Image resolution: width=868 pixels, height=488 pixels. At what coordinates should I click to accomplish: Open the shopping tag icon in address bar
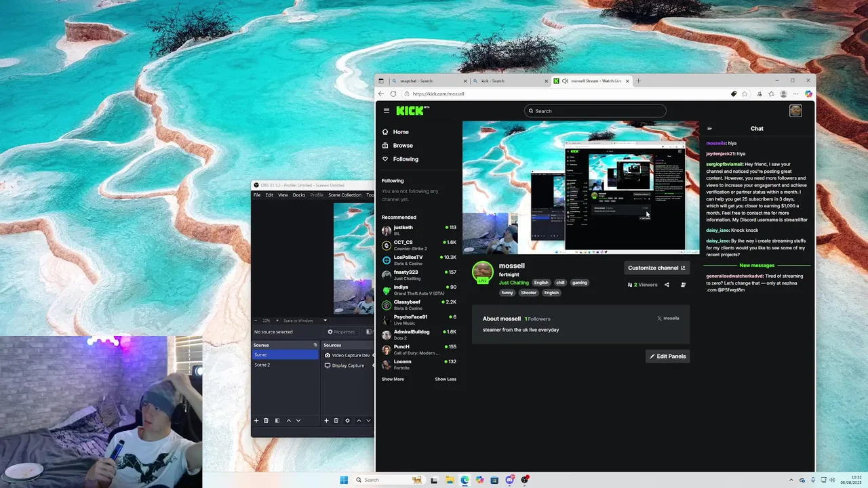click(733, 94)
